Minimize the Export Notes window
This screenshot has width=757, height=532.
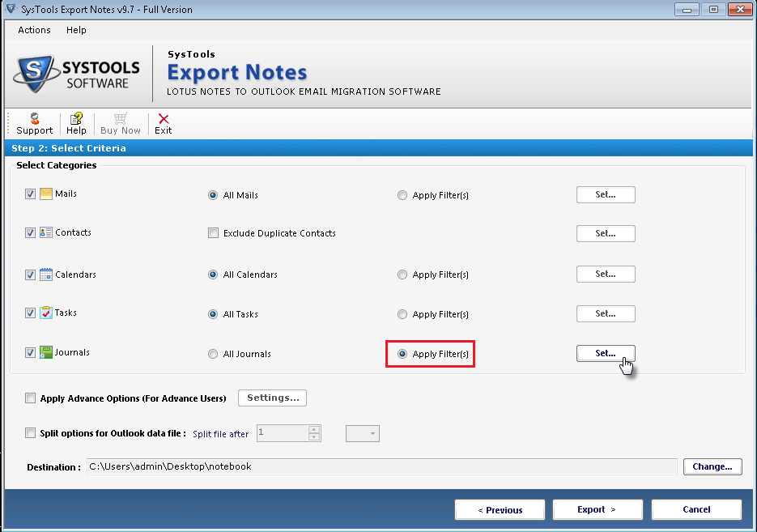click(687, 9)
